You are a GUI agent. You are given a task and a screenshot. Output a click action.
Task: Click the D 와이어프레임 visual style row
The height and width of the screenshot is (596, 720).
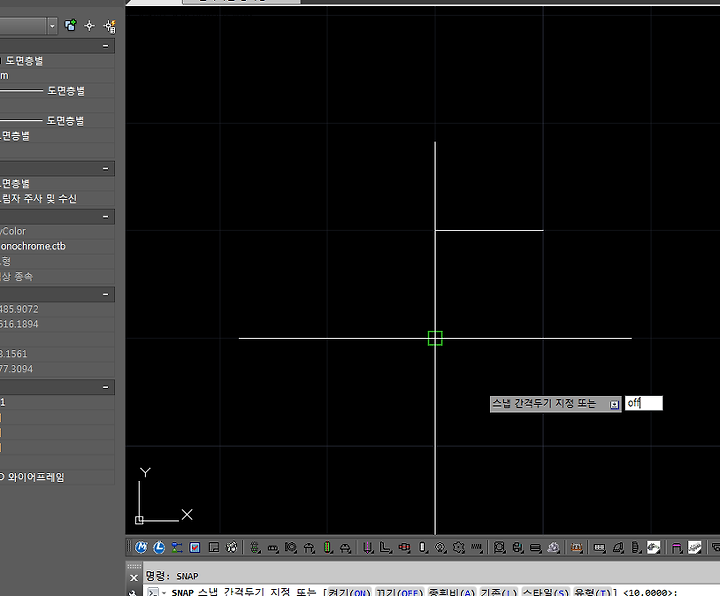click(57, 478)
